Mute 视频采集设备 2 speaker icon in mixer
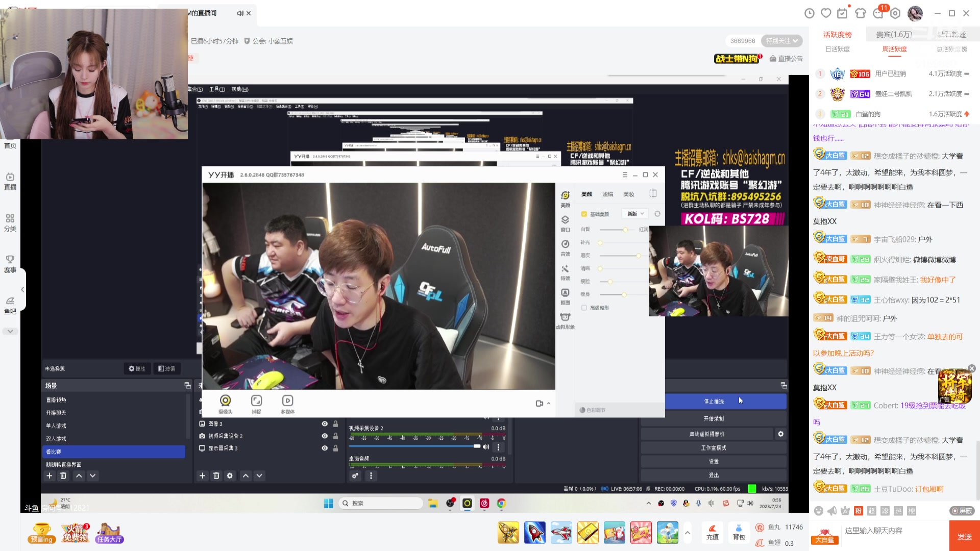 coord(486,447)
